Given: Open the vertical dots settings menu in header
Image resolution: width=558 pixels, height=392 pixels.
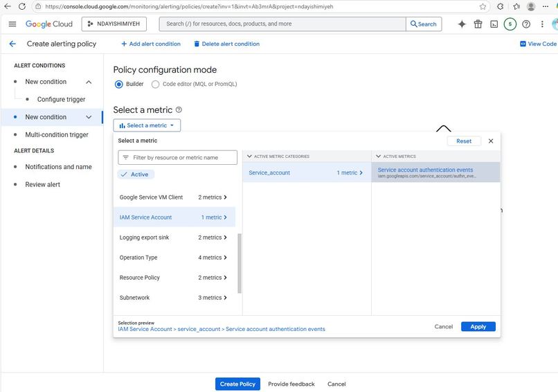Looking at the screenshot, I should [542, 24].
